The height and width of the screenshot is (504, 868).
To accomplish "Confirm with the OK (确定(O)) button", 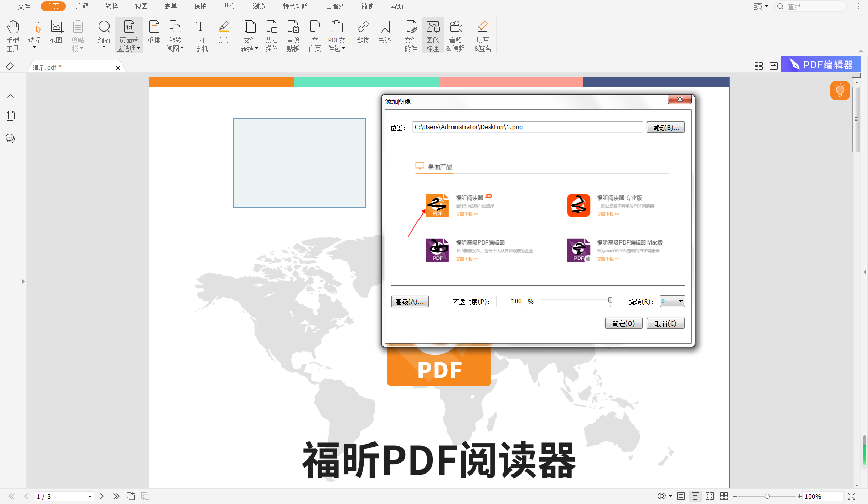I will pyautogui.click(x=624, y=324).
